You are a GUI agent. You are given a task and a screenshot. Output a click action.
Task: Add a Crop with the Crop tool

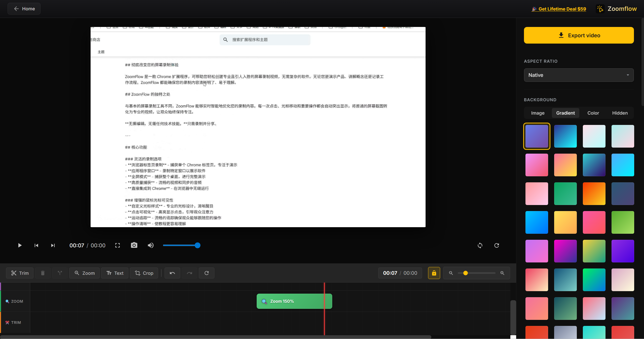144,273
